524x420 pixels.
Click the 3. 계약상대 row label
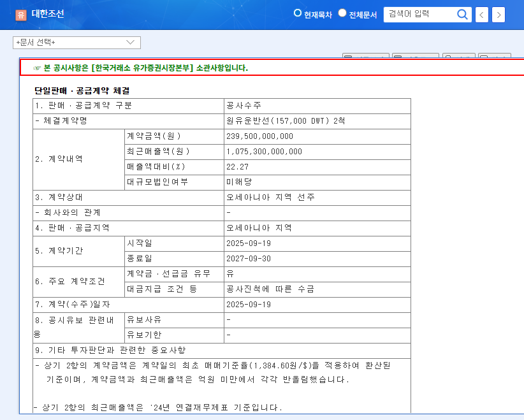pyautogui.click(x=59, y=197)
